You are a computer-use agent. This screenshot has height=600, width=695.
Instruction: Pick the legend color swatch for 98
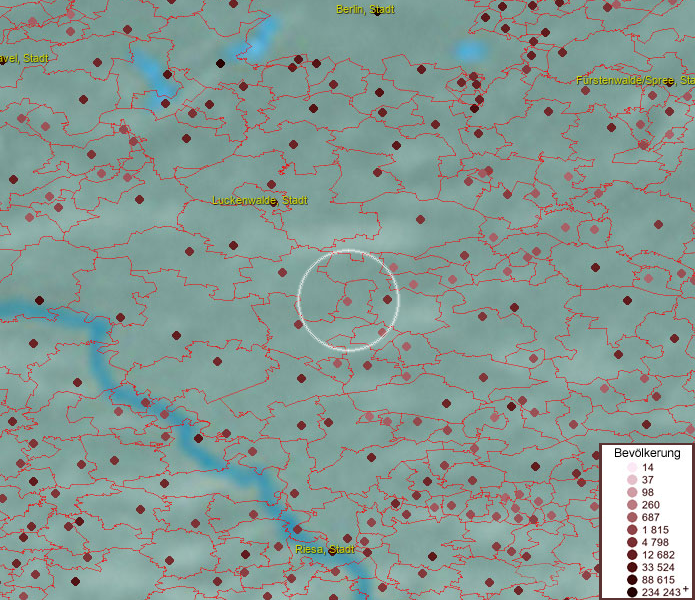tap(632, 492)
